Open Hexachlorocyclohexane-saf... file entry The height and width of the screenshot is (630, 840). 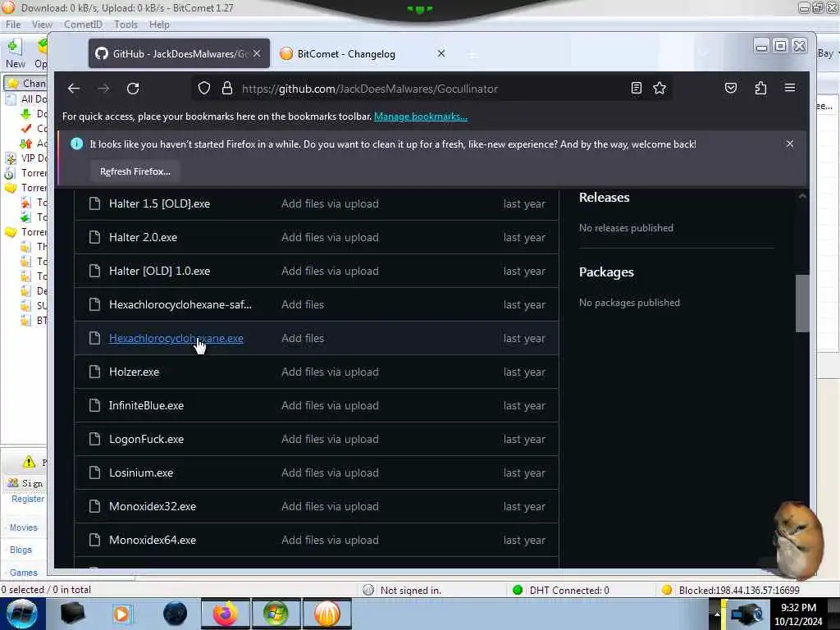[x=180, y=304]
